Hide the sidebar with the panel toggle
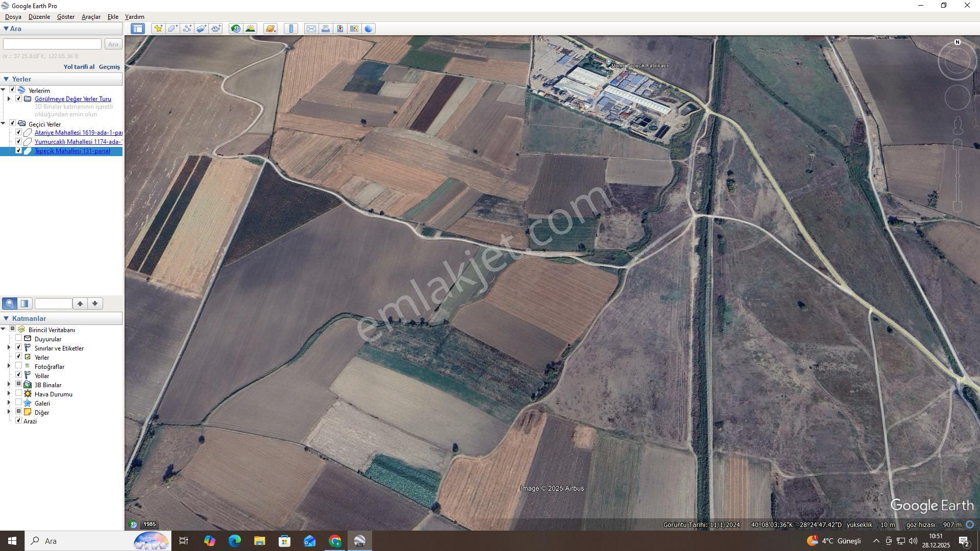This screenshot has height=551, width=980. pyautogui.click(x=138, y=29)
